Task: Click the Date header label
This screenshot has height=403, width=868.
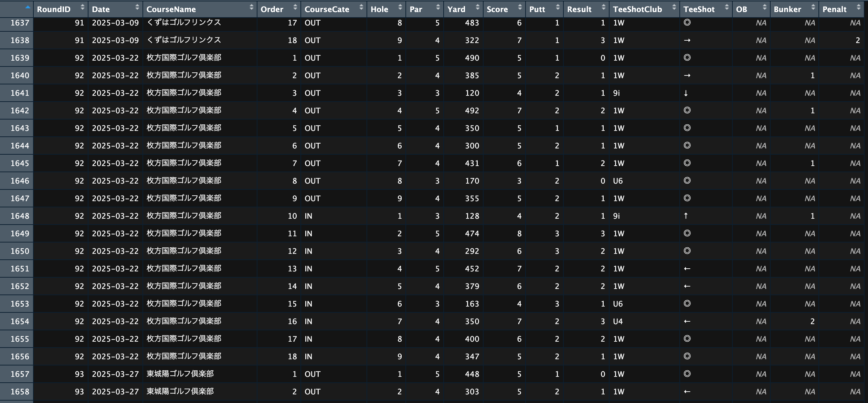Action: tap(102, 9)
